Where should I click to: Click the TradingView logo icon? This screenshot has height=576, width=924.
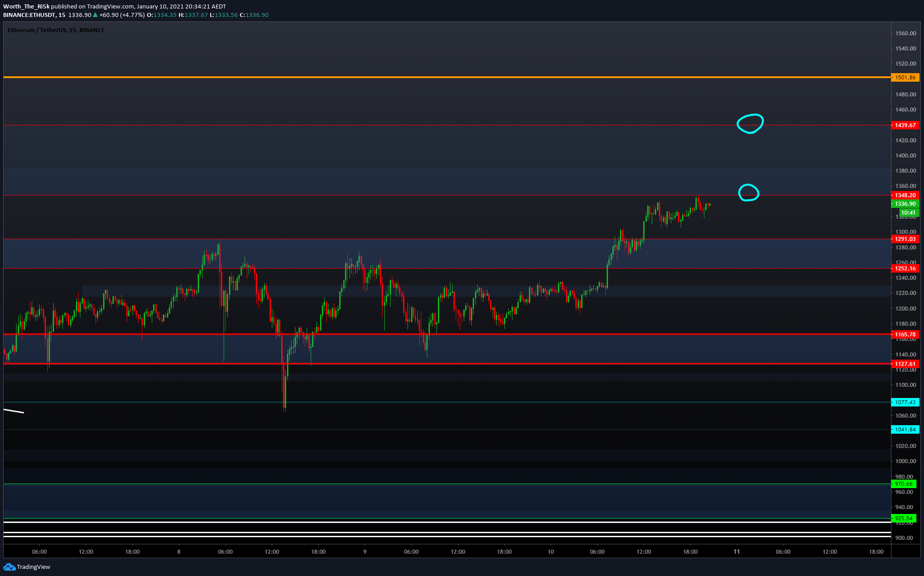click(x=9, y=567)
